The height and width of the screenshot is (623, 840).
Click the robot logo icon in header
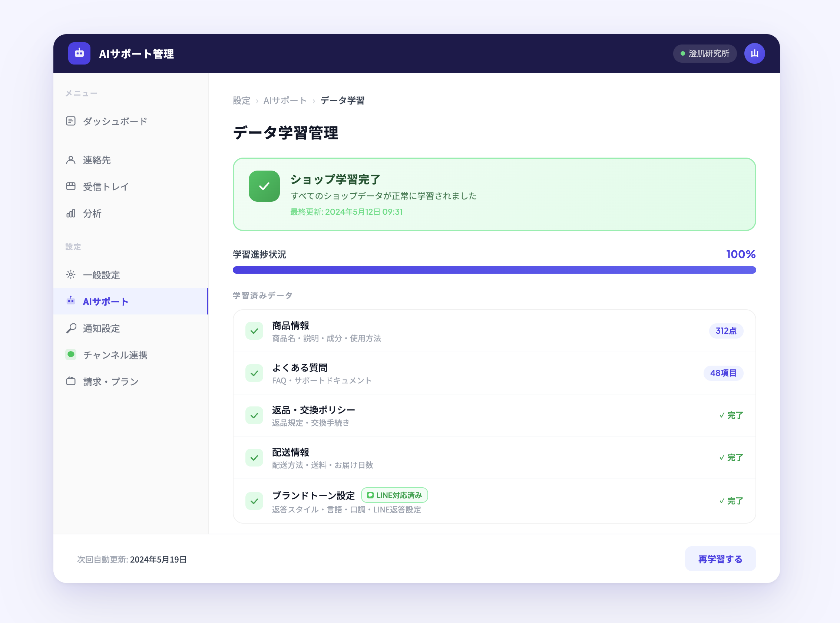click(x=79, y=53)
